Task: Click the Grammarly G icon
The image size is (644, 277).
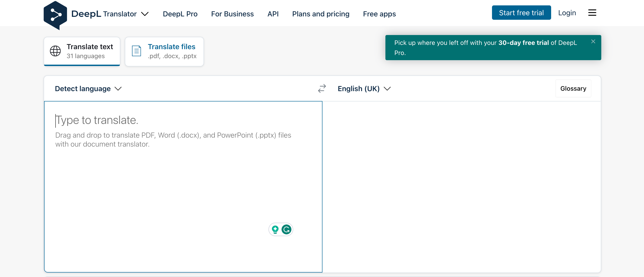Action: (x=286, y=229)
